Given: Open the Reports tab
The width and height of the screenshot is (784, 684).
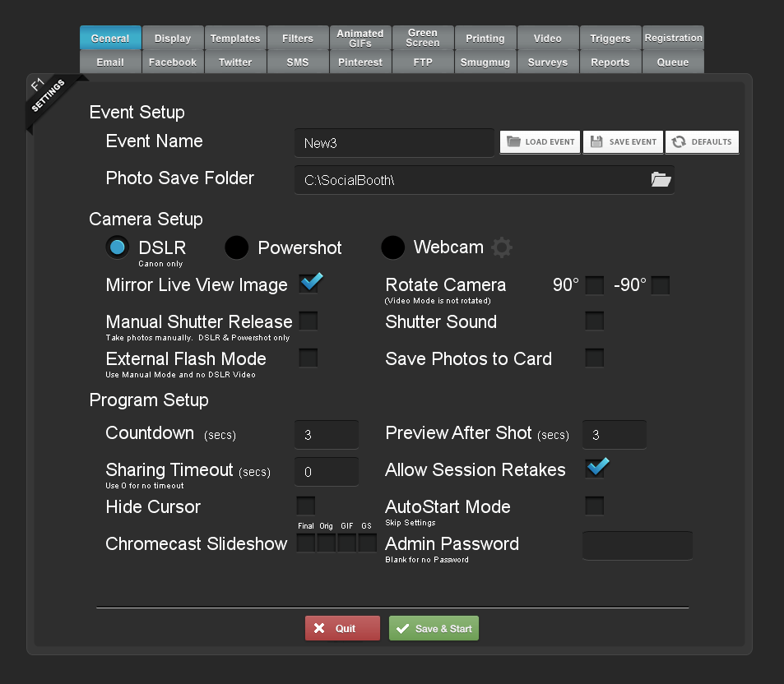Looking at the screenshot, I should [x=610, y=62].
